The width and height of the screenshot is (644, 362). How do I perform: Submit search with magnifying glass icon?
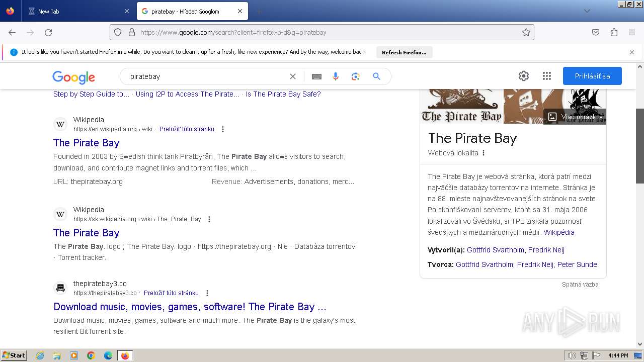click(x=376, y=76)
